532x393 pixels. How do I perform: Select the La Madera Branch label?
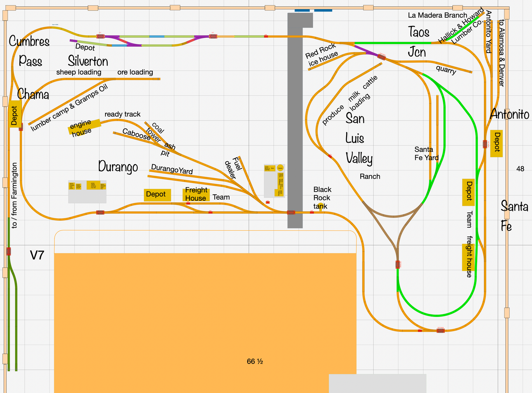438,15
